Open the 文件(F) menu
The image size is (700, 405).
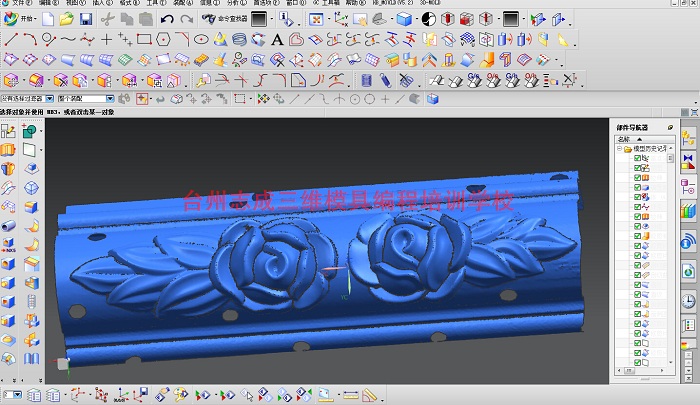coord(21,2)
